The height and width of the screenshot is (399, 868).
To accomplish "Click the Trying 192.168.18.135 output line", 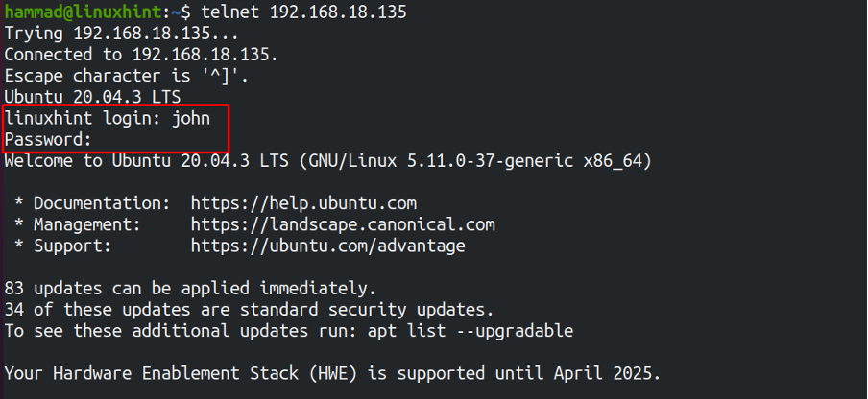I will tap(121, 34).
